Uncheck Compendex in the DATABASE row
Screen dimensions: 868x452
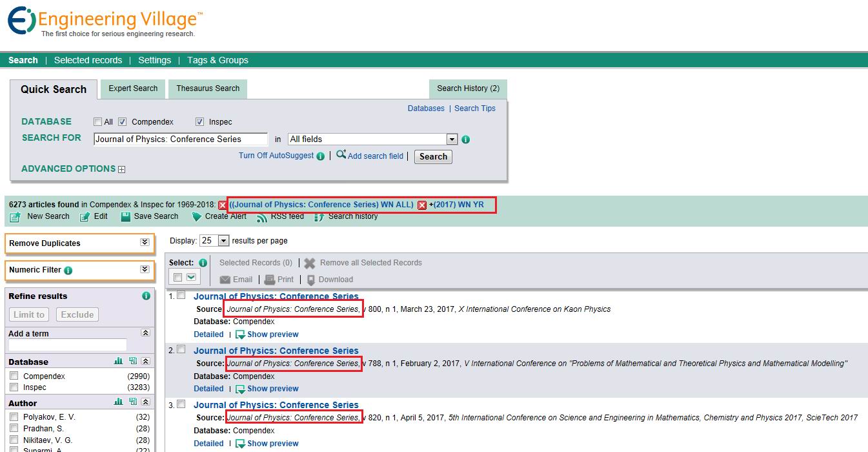[x=122, y=122]
